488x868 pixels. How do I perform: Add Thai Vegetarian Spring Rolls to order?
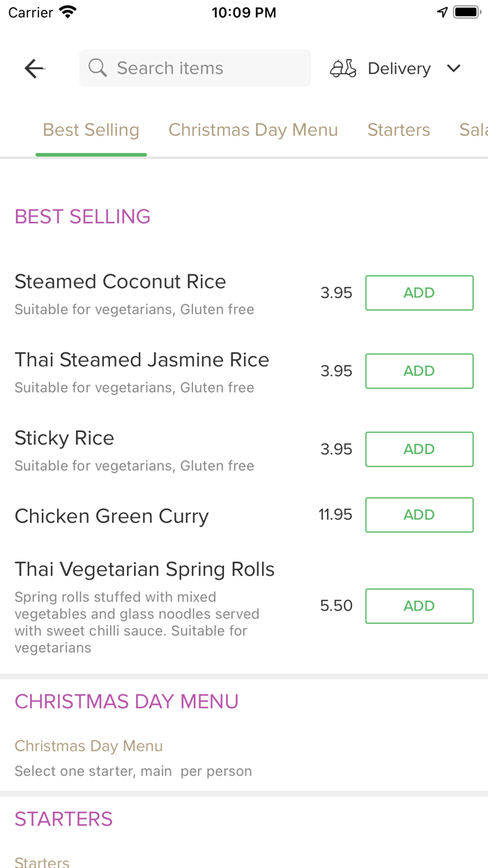tap(419, 606)
